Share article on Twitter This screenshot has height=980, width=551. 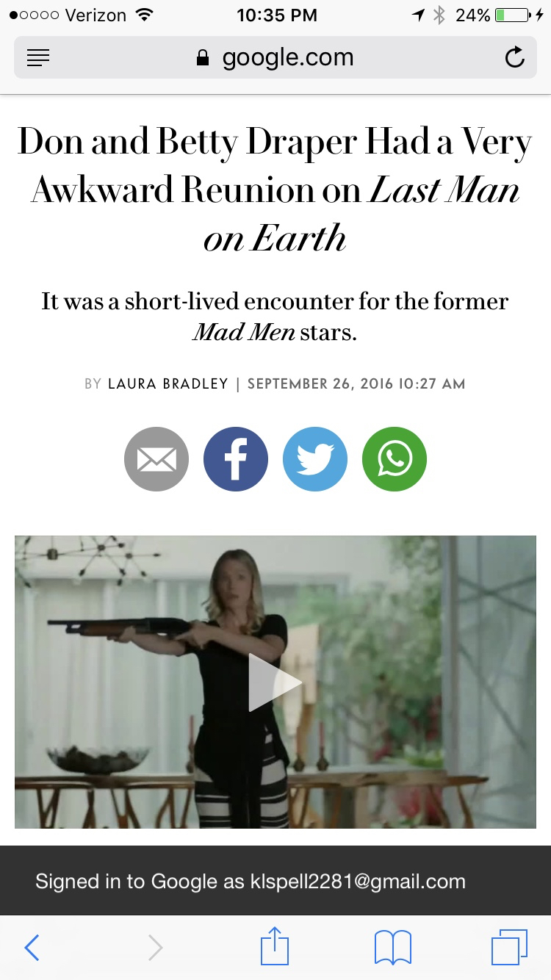(315, 459)
